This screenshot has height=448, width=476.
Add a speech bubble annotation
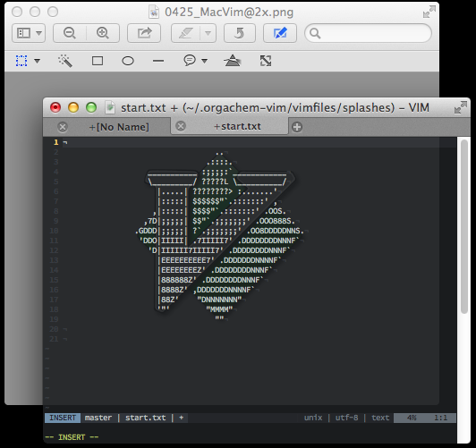(190, 60)
